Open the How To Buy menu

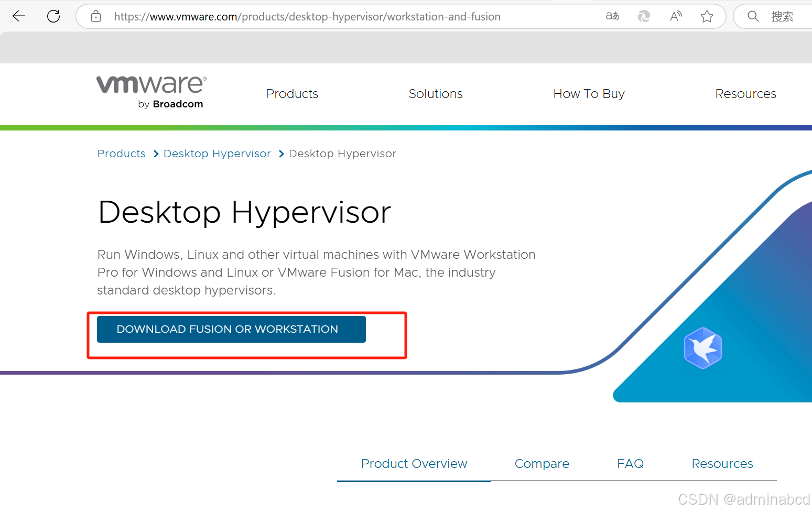[x=589, y=94]
